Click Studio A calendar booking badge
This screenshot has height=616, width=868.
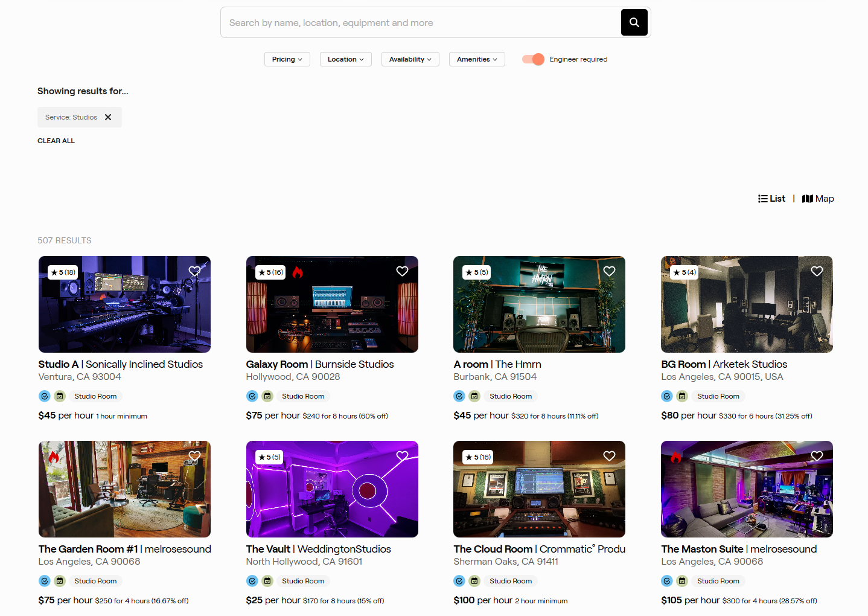[x=60, y=396]
